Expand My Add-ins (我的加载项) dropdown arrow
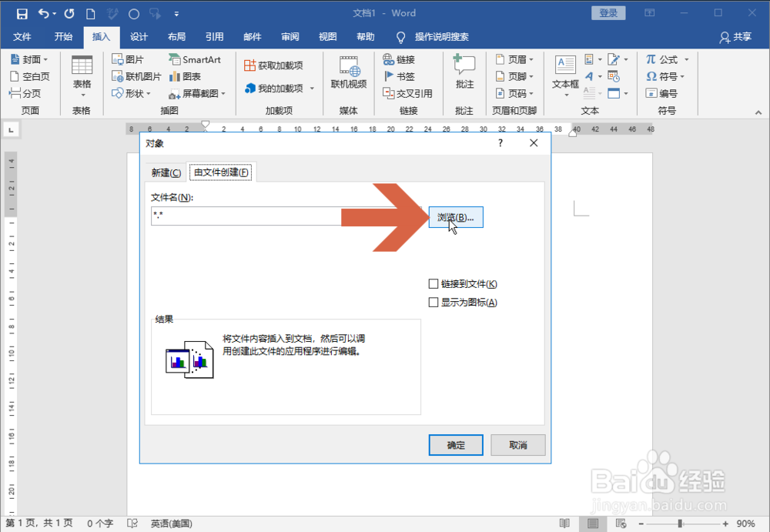The height and width of the screenshot is (532, 770). coord(311,89)
